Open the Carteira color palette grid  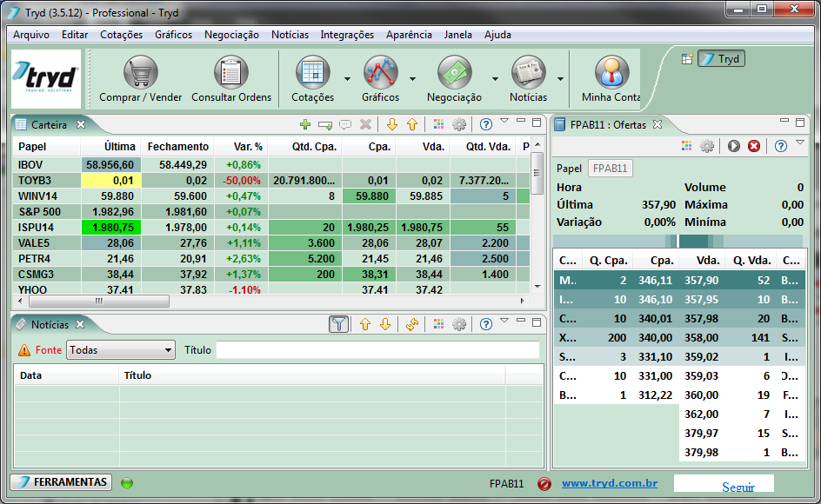[x=439, y=124]
